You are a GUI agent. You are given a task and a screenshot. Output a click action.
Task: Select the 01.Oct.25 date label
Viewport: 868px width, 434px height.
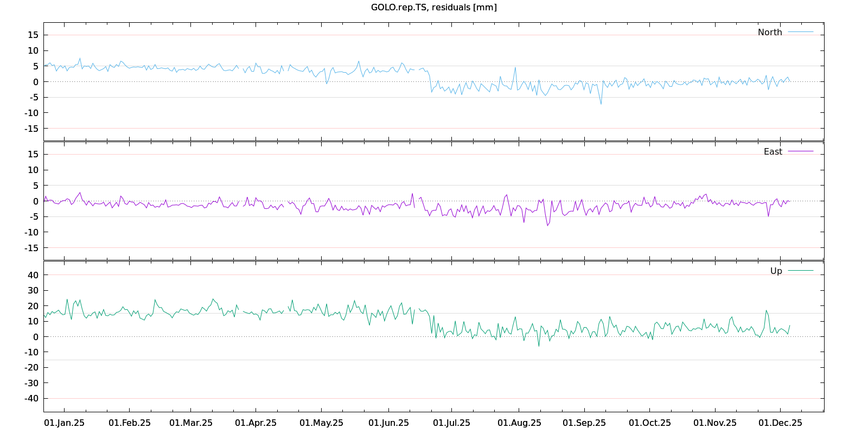tap(649, 423)
